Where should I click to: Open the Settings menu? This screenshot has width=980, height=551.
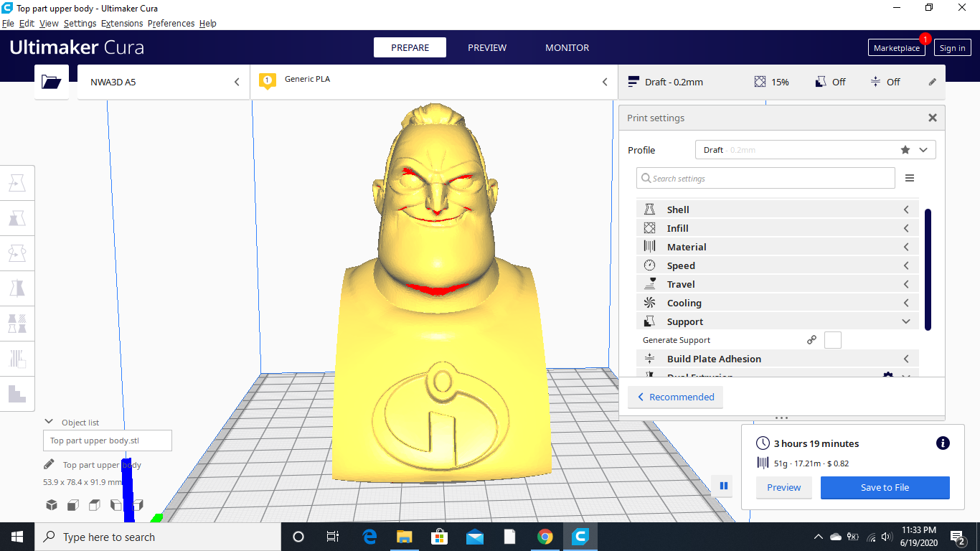pos(80,23)
